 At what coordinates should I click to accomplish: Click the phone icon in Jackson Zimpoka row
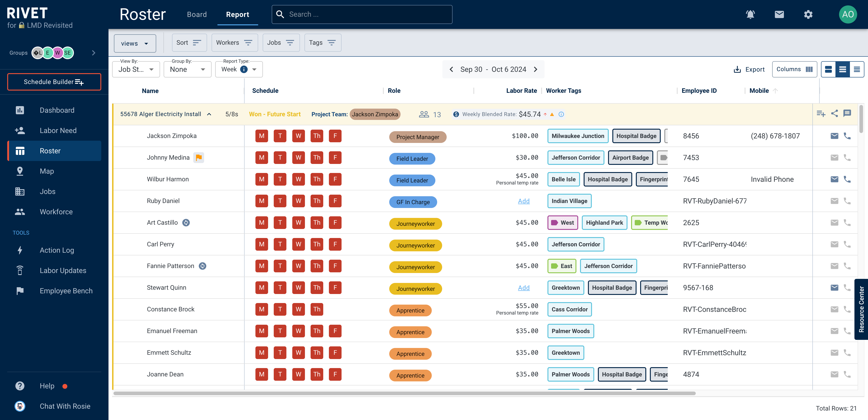click(847, 136)
